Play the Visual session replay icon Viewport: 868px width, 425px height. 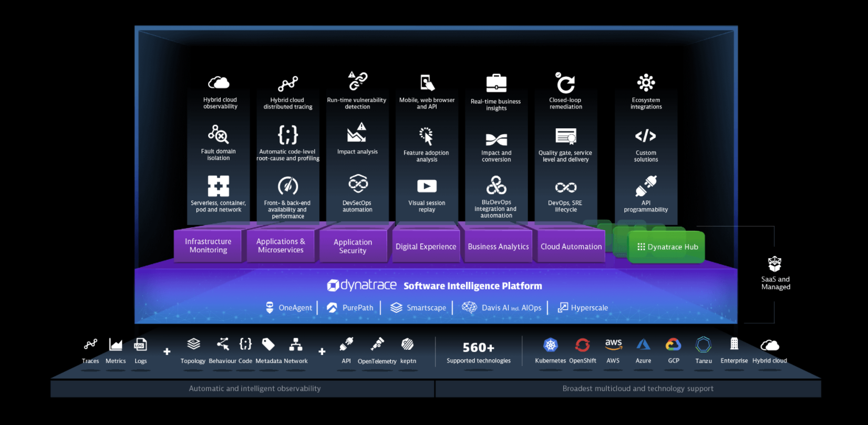[x=427, y=186]
